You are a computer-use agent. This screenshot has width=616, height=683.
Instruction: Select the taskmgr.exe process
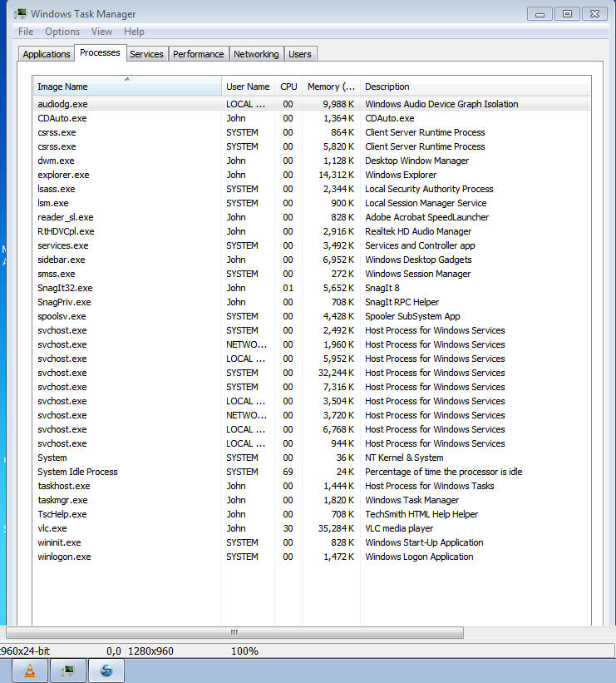pyautogui.click(x=312, y=500)
